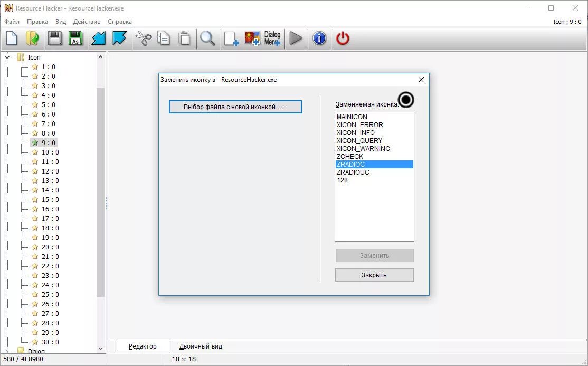Click the red power exit icon
Viewport: 588px width, 366px height.
click(343, 38)
